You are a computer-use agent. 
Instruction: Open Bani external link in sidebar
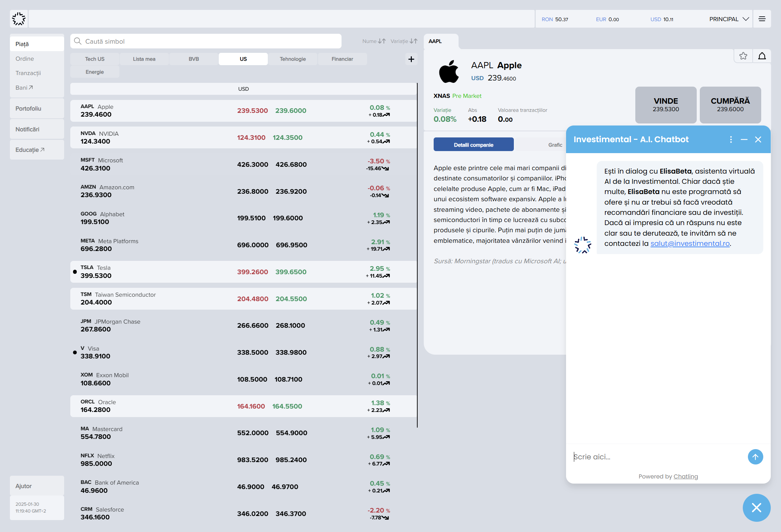[24, 88]
